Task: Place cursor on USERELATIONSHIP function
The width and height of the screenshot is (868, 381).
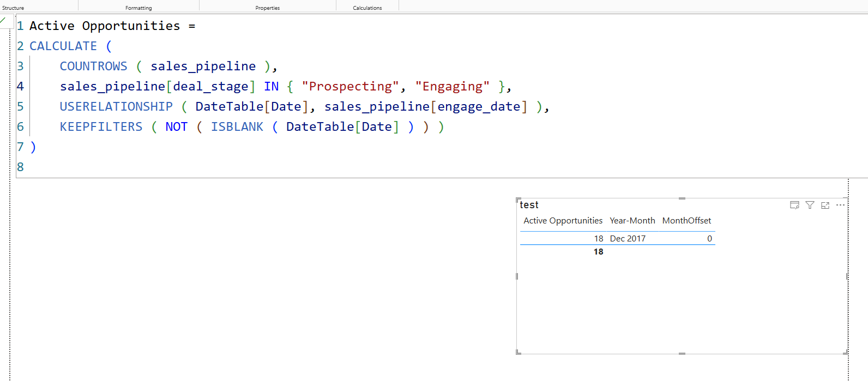Action: pyautogui.click(x=116, y=107)
